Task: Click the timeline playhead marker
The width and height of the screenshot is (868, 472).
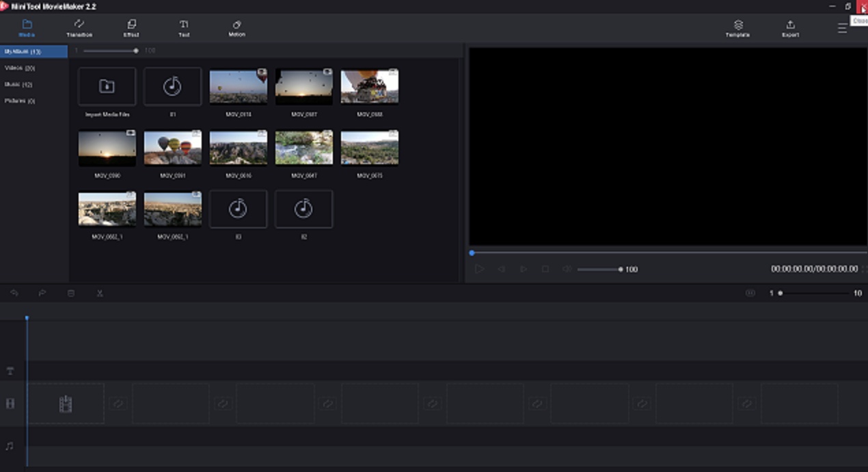Action: (x=27, y=318)
